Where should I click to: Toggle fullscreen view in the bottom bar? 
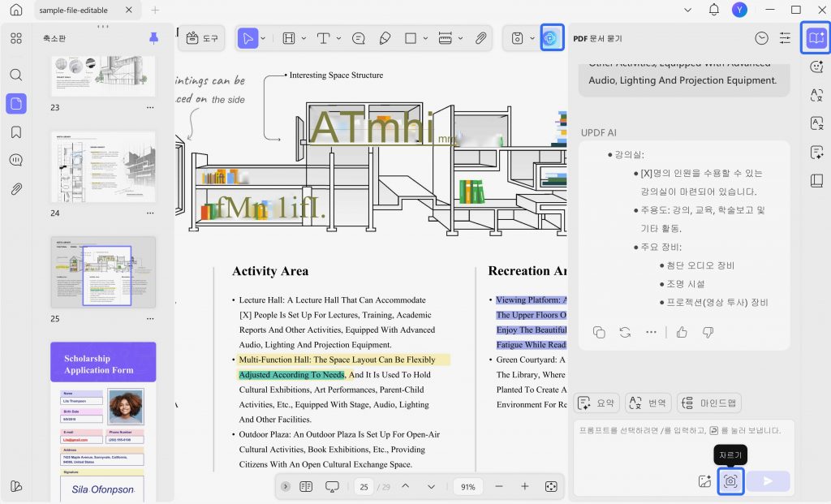(x=551, y=486)
